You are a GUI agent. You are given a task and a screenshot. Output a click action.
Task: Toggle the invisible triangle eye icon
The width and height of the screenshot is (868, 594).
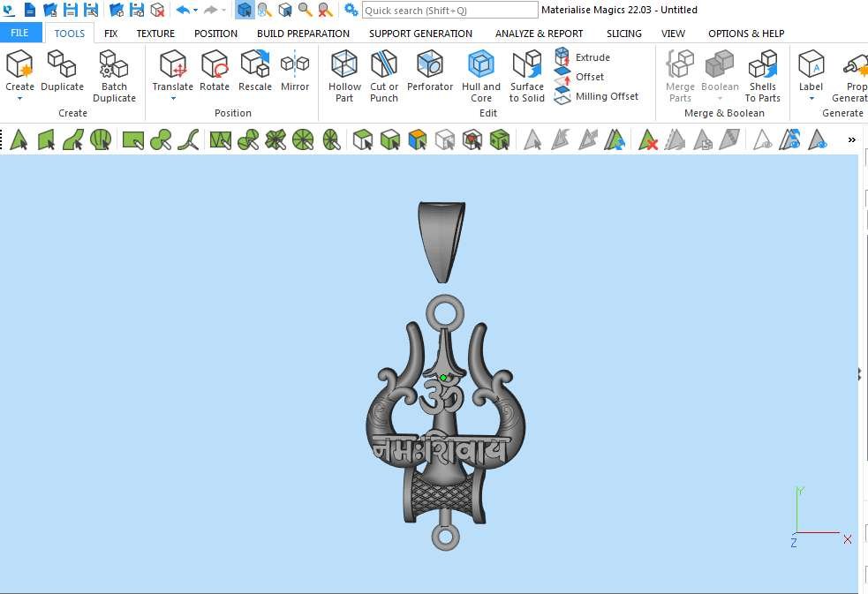pos(762,139)
